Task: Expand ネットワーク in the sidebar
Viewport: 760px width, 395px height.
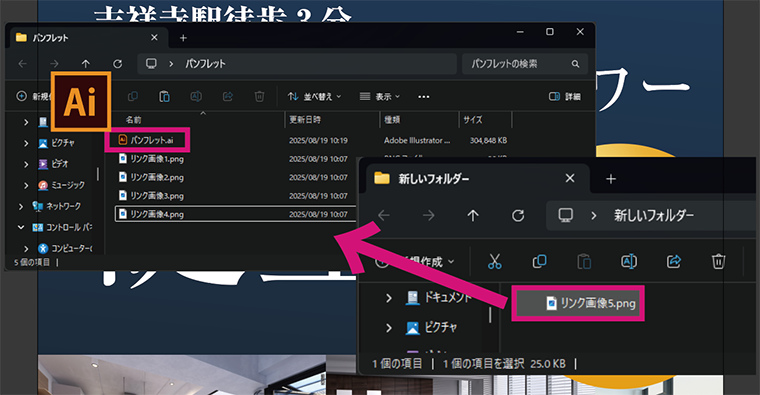Action: click(21, 206)
